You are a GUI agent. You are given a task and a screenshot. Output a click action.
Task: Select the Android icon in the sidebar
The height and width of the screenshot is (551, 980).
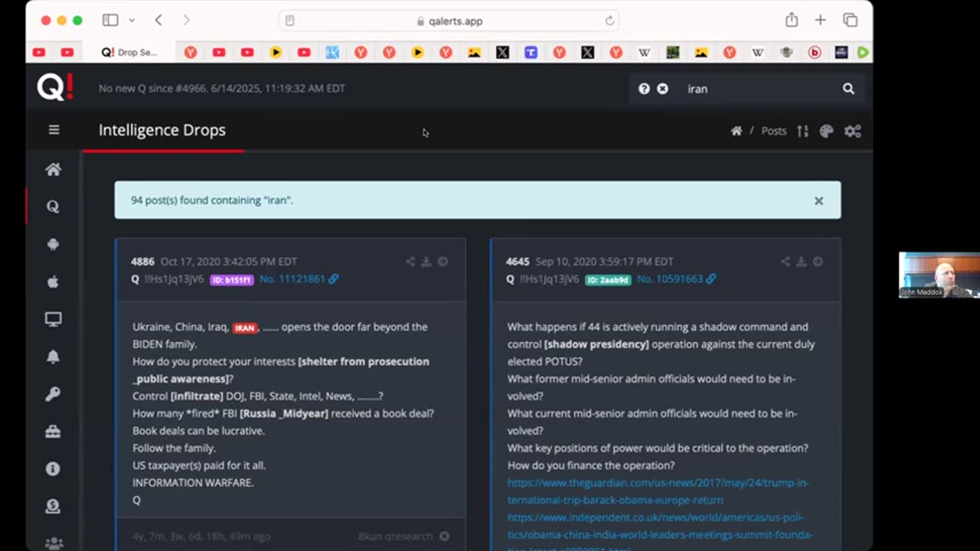[53, 244]
